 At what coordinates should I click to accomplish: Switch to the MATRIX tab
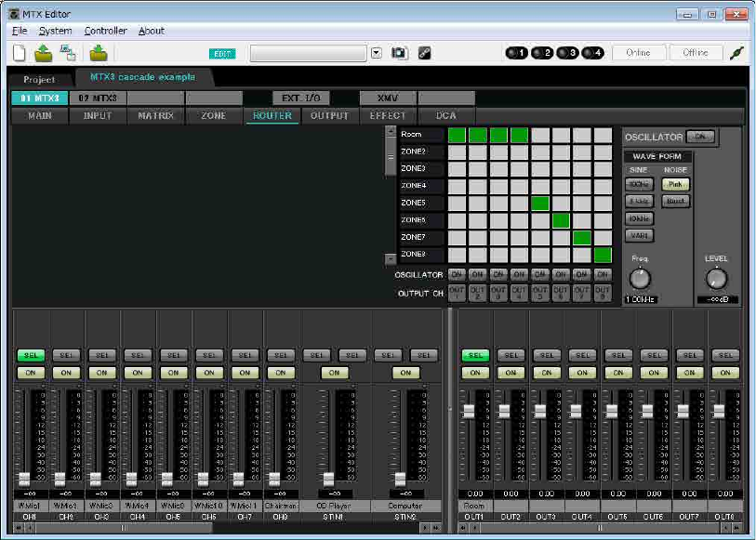155,116
